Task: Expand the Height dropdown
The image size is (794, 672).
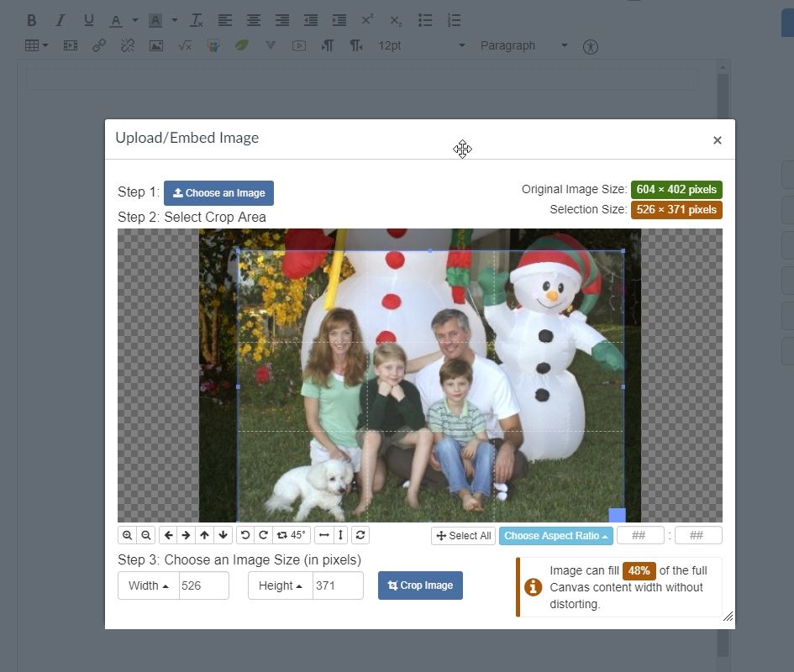Action: click(280, 585)
